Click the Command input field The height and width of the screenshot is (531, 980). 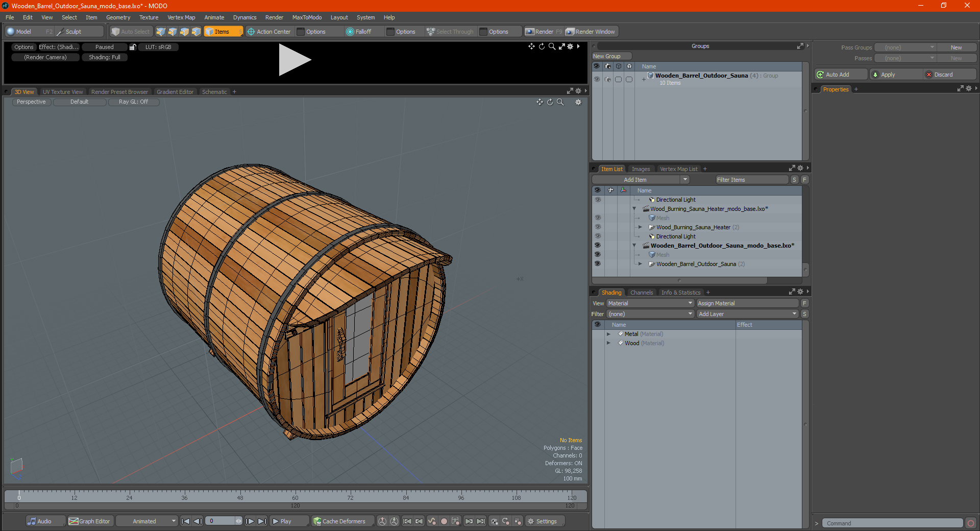[892, 523]
